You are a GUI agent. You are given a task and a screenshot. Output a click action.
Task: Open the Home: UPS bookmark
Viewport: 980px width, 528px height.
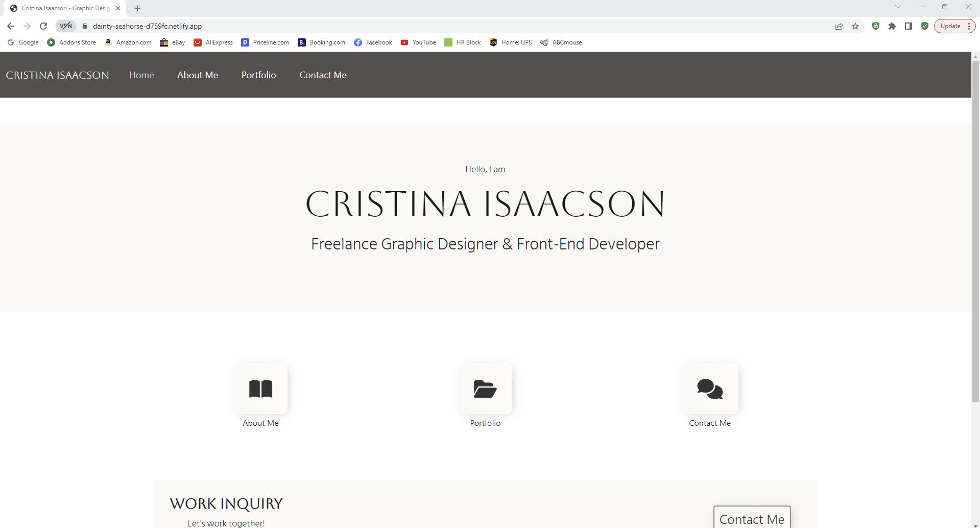[x=511, y=42]
